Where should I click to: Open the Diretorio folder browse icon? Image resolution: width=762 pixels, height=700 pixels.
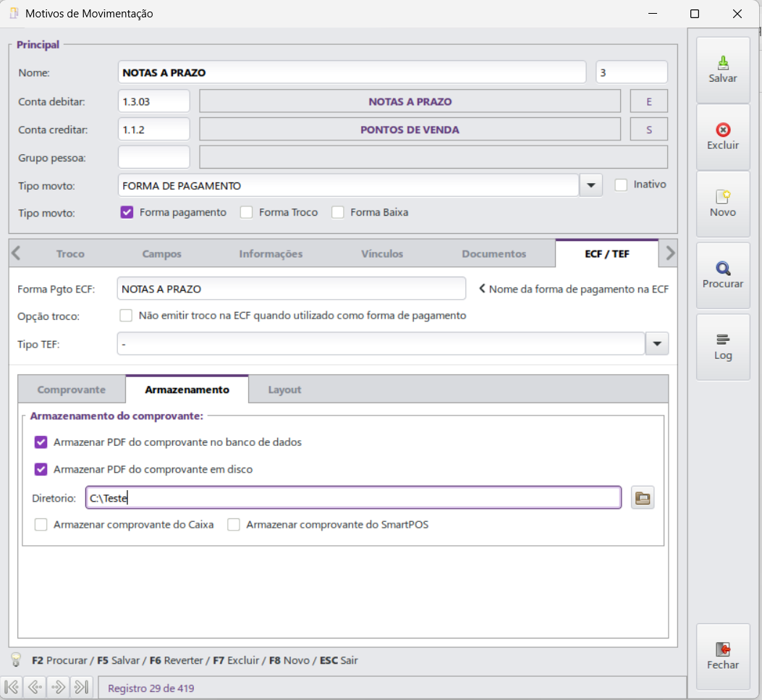643,498
